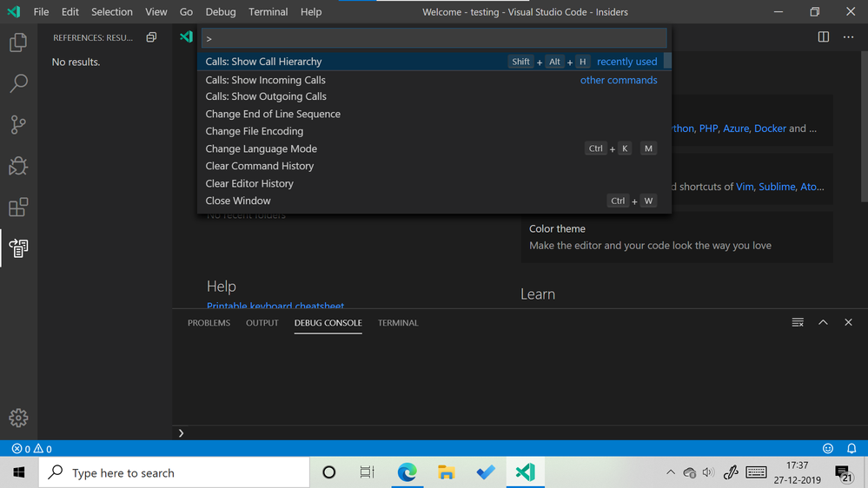Click the VS Code logo in title bar
Viewport: 868px width, 488px height.
(14, 11)
